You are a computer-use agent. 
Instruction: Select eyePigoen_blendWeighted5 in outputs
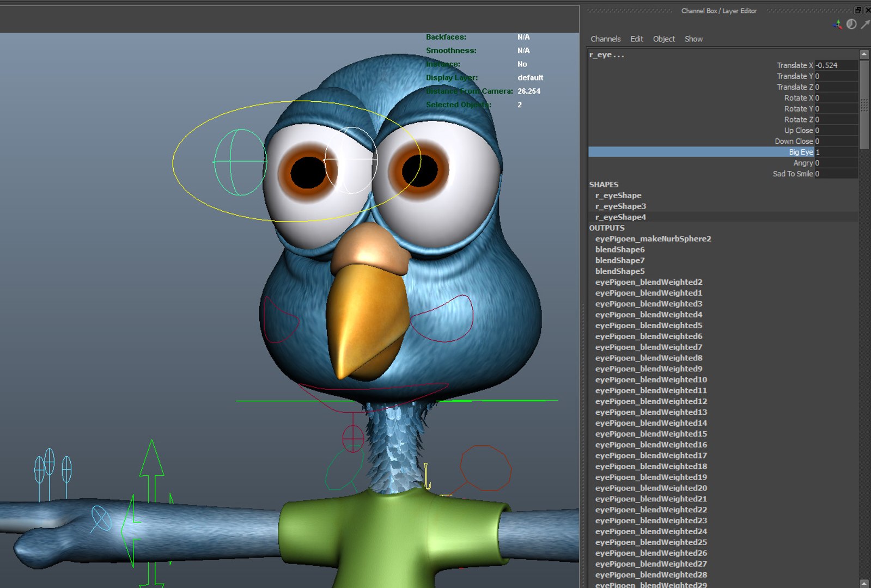coord(649,326)
